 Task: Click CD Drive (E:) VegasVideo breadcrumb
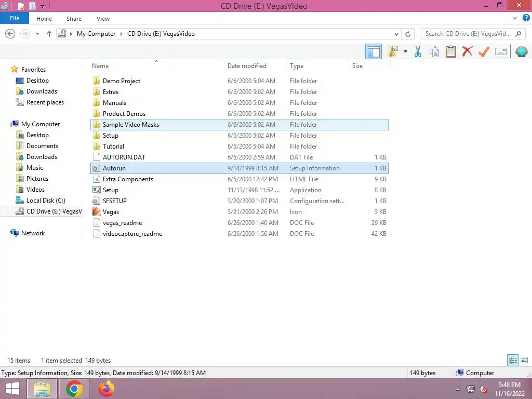click(161, 34)
